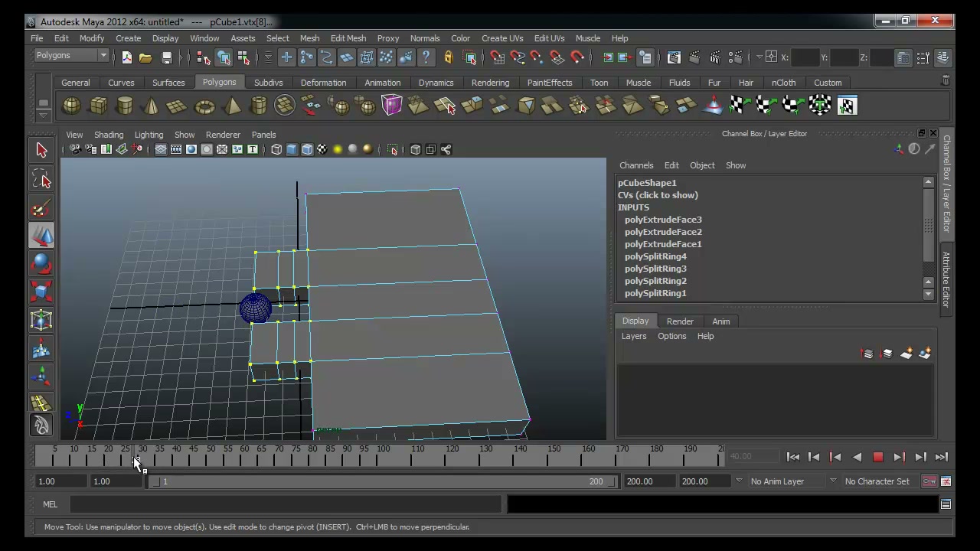Save the scene with floppy disk icon
This screenshot has height=551, width=980.
166,57
